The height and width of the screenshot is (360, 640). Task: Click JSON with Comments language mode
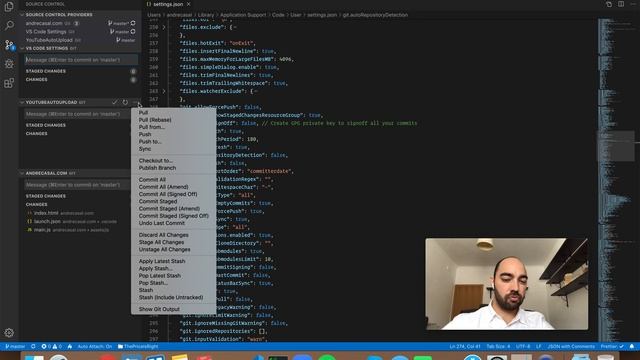pyautogui.click(x=571, y=346)
